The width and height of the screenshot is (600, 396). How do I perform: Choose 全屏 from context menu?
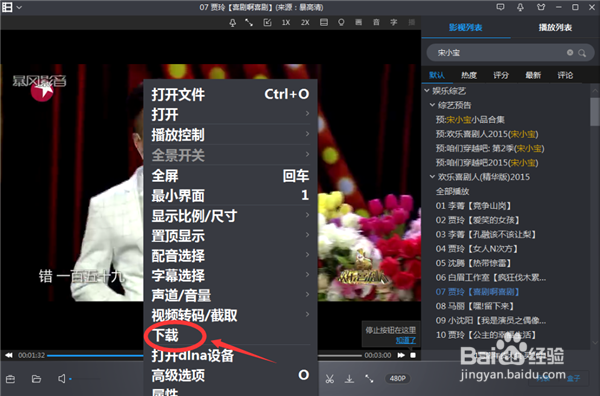point(230,176)
